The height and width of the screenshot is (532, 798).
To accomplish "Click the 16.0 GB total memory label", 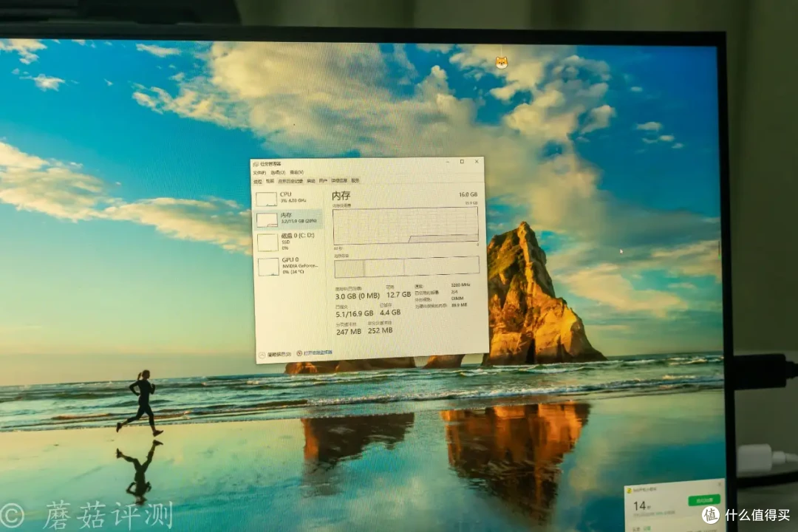I will pyautogui.click(x=468, y=194).
